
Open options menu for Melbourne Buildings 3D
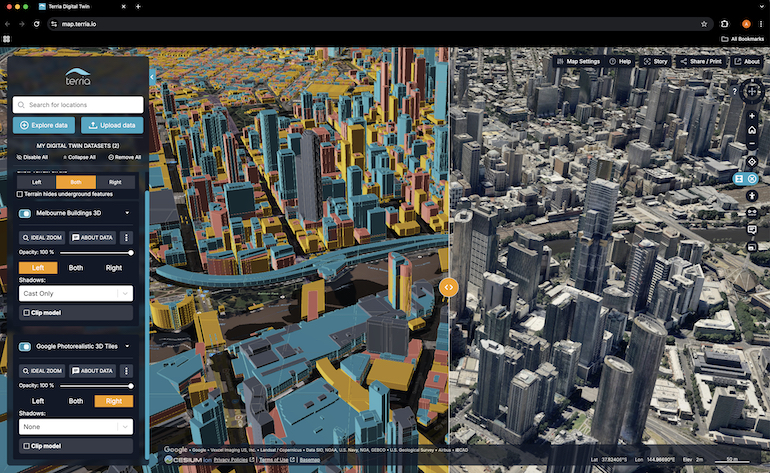(x=126, y=238)
